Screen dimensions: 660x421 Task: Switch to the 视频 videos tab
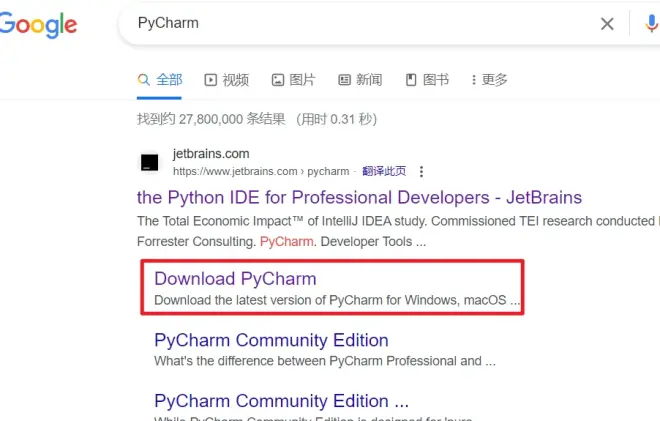pyautogui.click(x=227, y=80)
